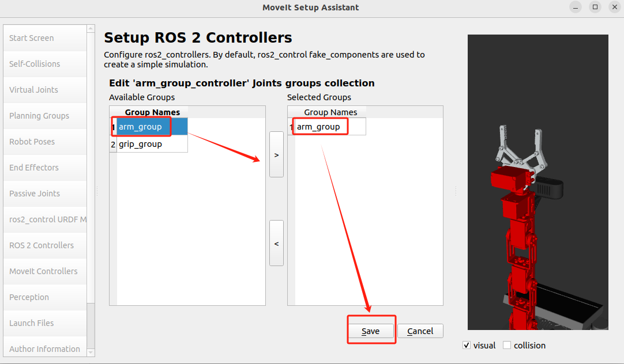Save the joint groups collection
The image size is (624, 364).
coord(370,331)
